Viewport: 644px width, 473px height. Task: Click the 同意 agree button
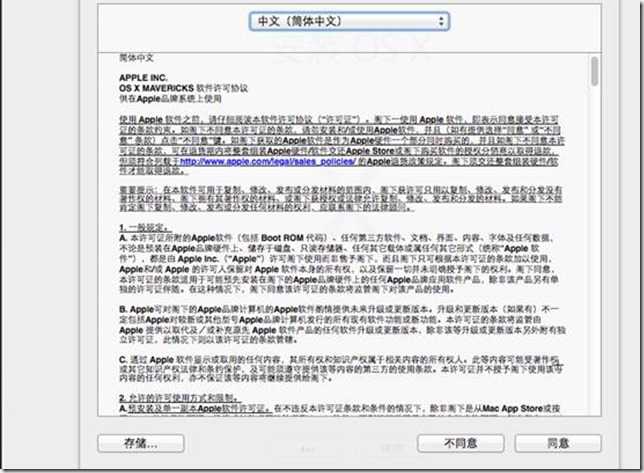pyautogui.click(x=558, y=443)
